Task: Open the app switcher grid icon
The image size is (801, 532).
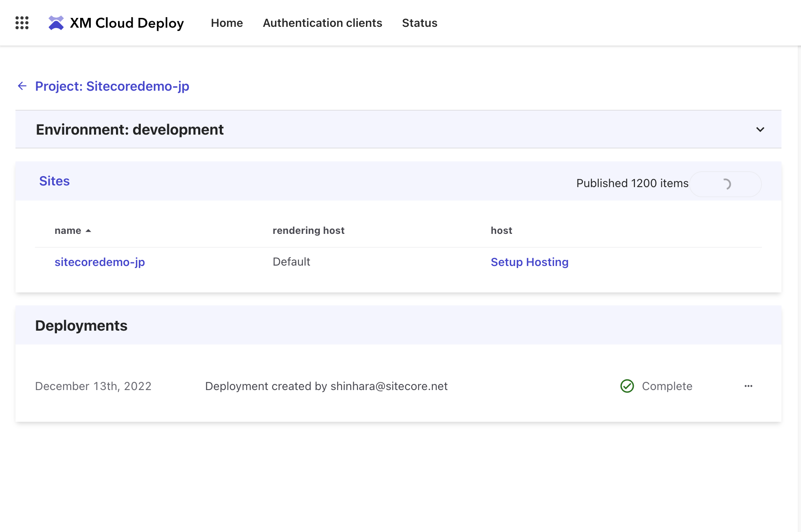Action: (x=22, y=23)
